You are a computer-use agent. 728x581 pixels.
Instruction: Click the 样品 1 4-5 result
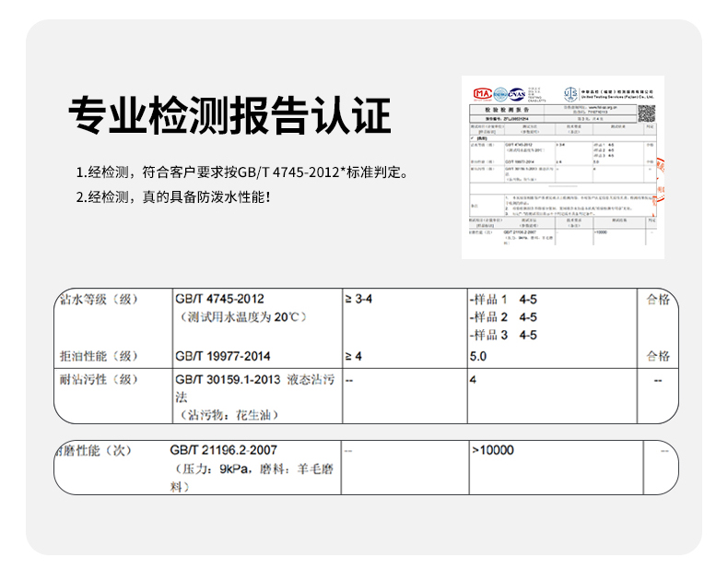pyautogui.click(x=503, y=300)
